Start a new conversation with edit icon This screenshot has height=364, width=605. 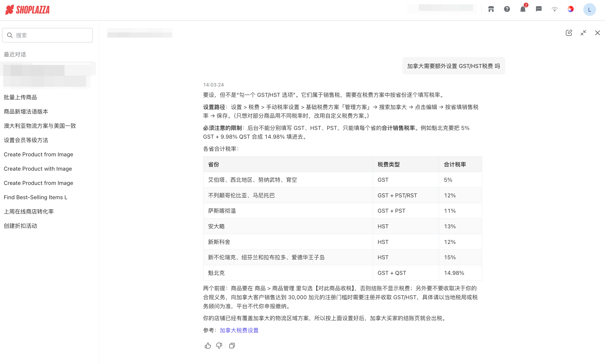(x=569, y=33)
